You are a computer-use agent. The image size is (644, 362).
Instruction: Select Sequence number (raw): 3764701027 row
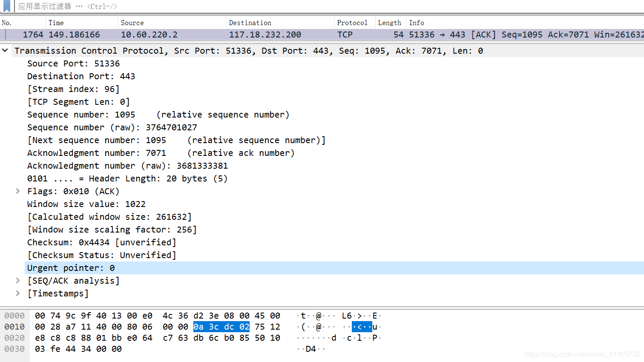[112, 127]
